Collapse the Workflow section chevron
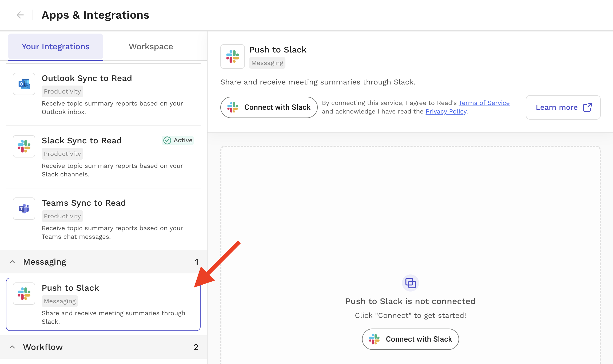Screen dimensions: 613x364 [x=12, y=347]
